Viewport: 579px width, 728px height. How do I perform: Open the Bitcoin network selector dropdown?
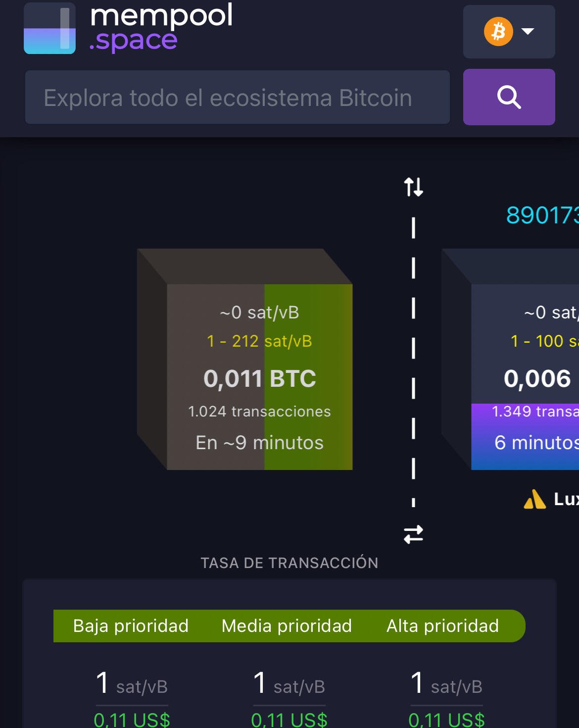(x=509, y=32)
